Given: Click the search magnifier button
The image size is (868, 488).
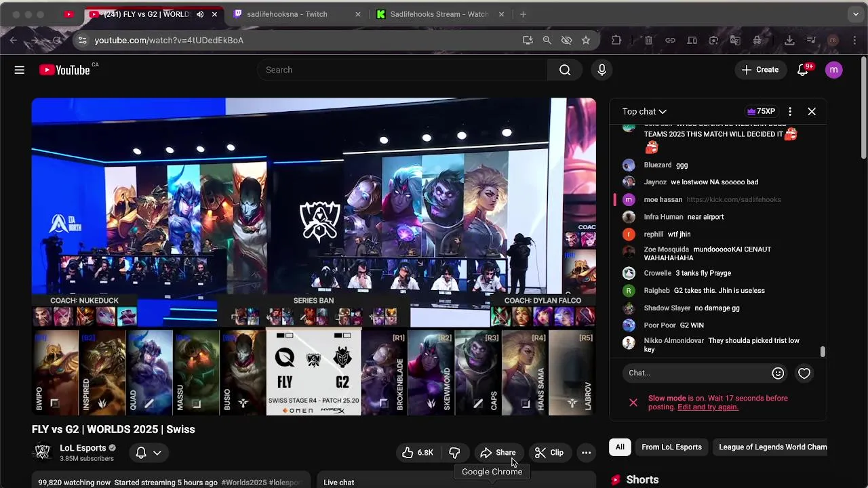Looking at the screenshot, I should pos(565,70).
